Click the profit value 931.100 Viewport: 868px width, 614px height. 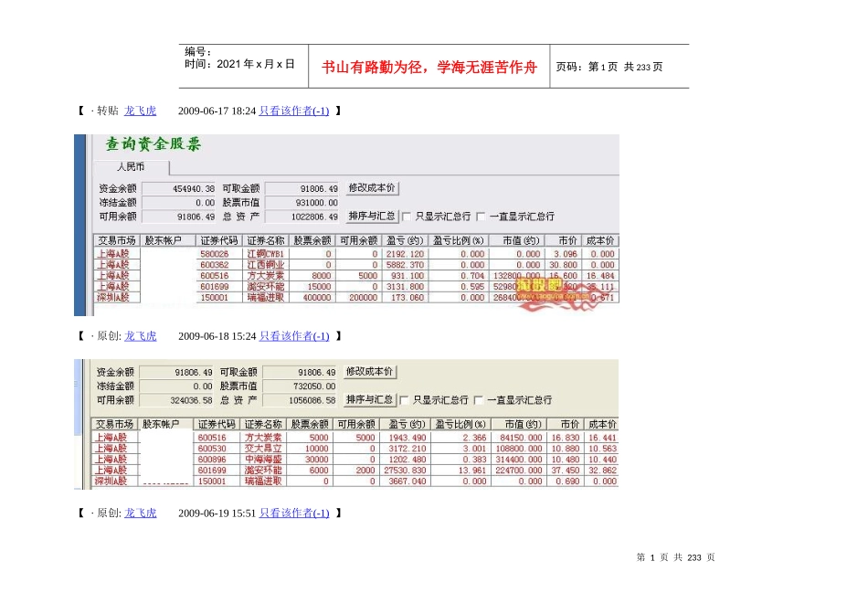(x=405, y=276)
